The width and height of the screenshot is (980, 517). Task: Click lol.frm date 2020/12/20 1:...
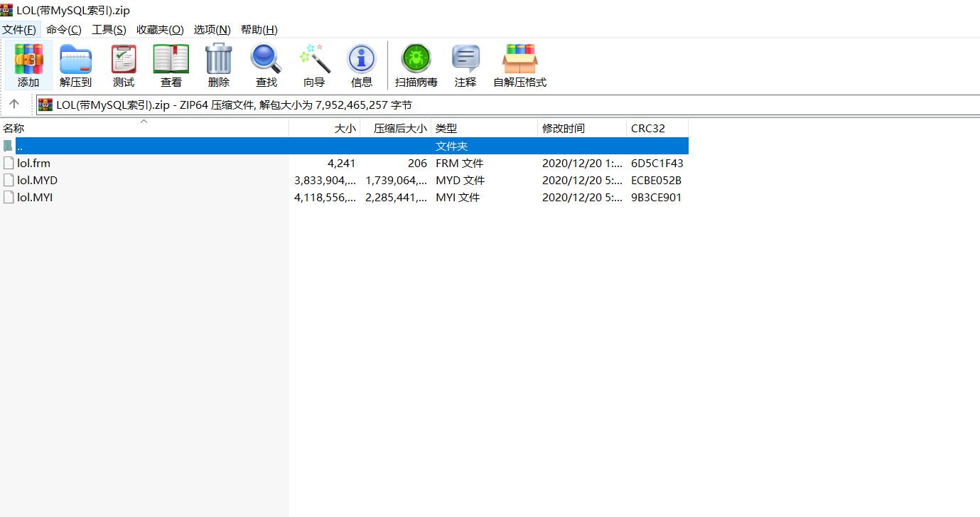(x=582, y=163)
